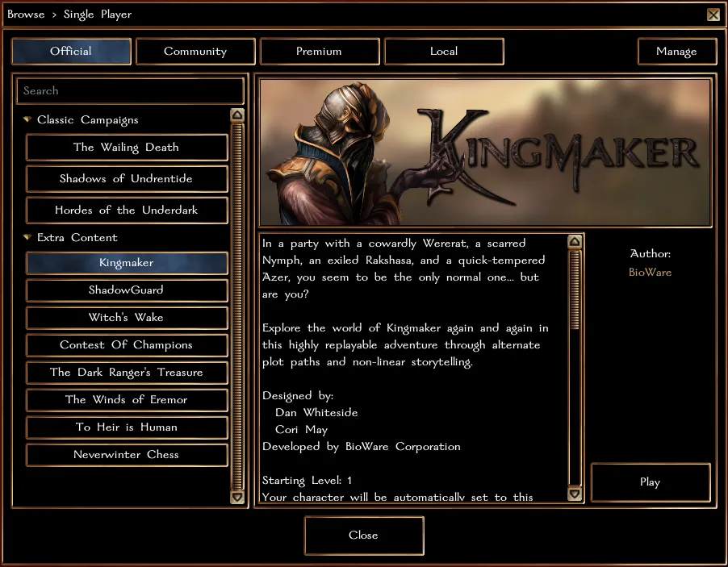This screenshot has width=728, height=567.
Task: Select the Local tab
Action: [x=444, y=52]
